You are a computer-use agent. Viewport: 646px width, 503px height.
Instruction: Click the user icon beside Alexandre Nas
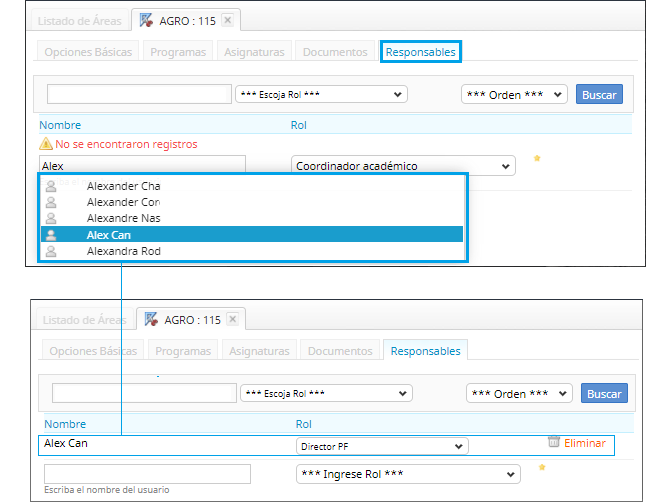[51, 218]
